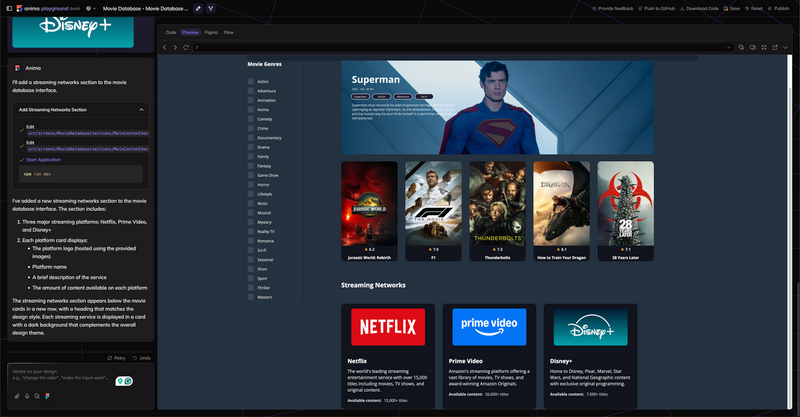Check the Action genre checkbox
Image resolution: width=800 pixels, height=417 pixels.
click(251, 81)
